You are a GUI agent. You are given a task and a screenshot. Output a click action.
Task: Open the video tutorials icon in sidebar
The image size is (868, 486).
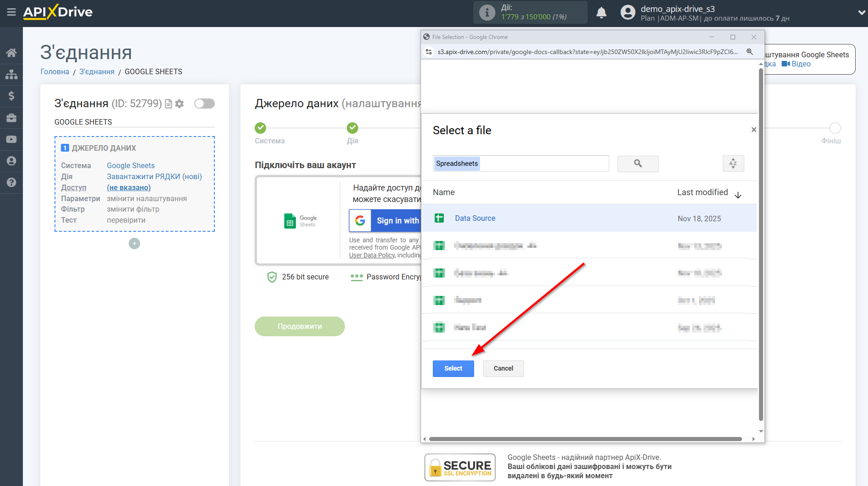[11, 139]
